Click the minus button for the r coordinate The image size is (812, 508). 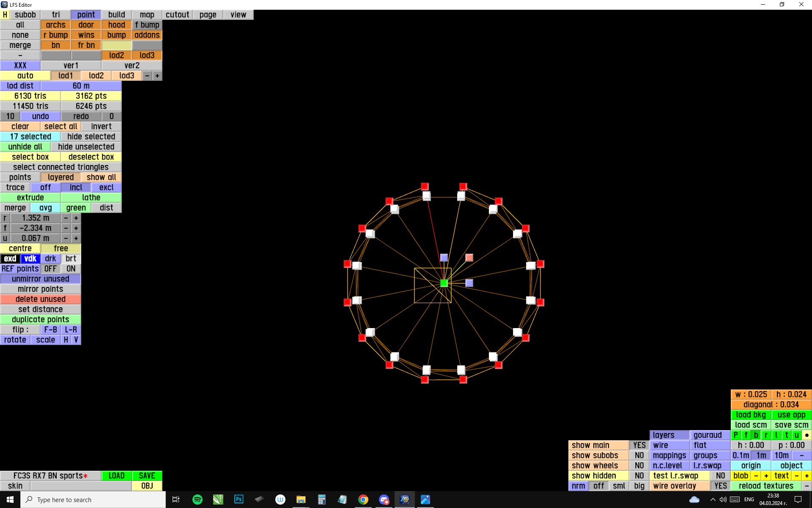(66, 218)
